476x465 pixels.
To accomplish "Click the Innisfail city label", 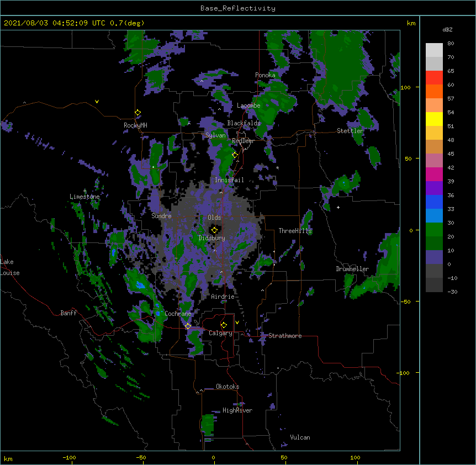I will coord(229,180).
